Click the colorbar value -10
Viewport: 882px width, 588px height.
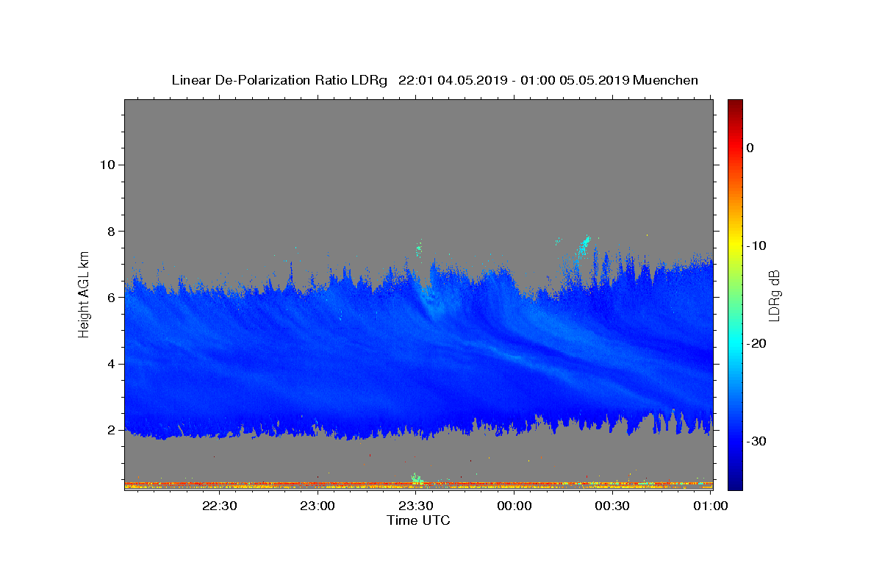756,245
